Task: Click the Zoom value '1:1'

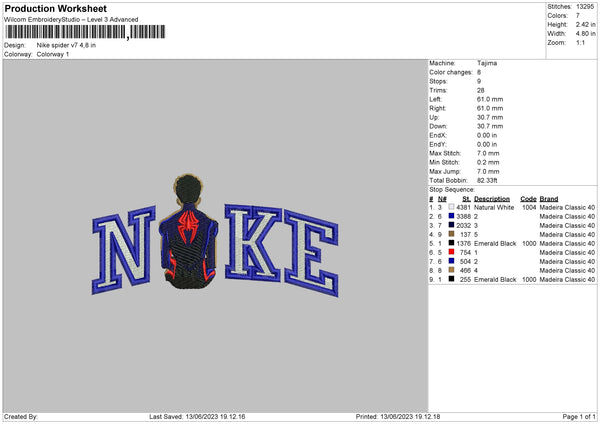Action: click(580, 42)
